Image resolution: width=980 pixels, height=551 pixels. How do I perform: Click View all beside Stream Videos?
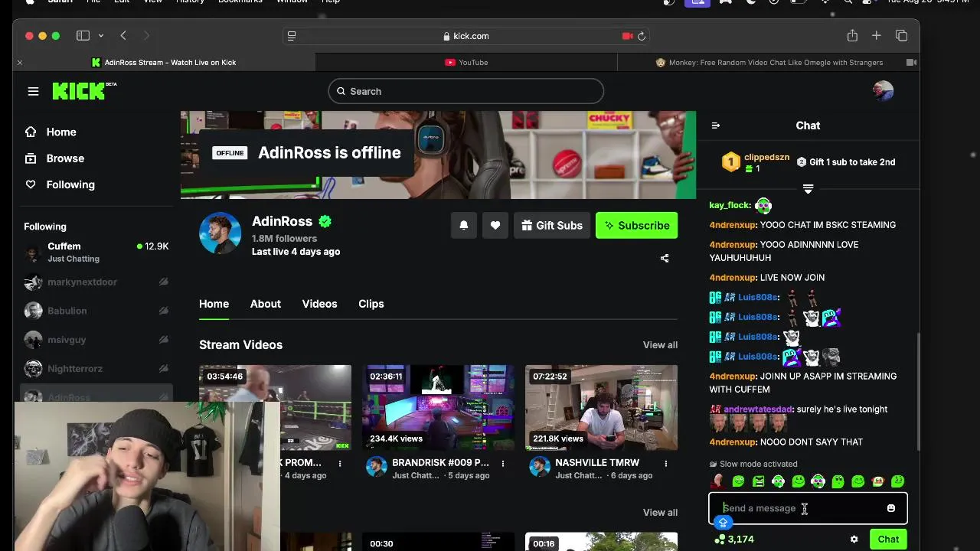(x=660, y=345)
